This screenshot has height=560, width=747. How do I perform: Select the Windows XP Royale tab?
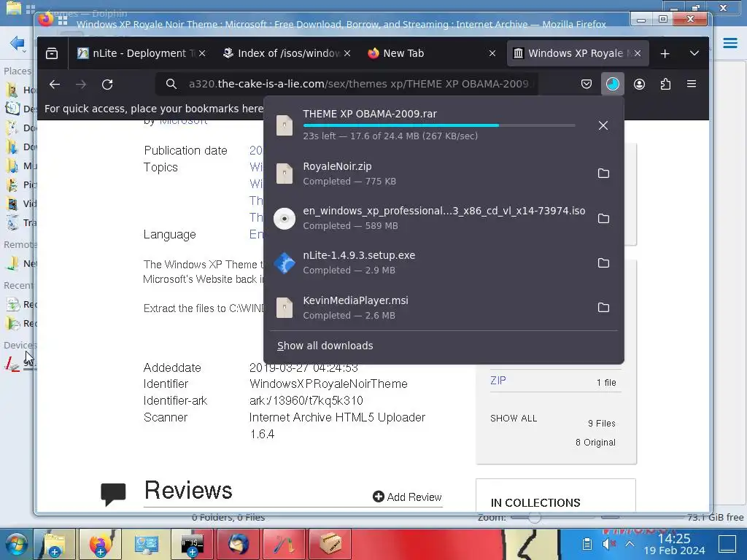point(578,53)
